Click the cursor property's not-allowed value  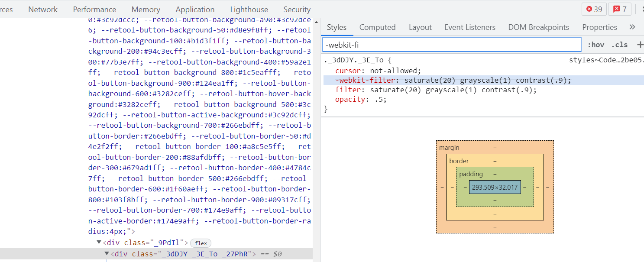(x=394, y=71)
